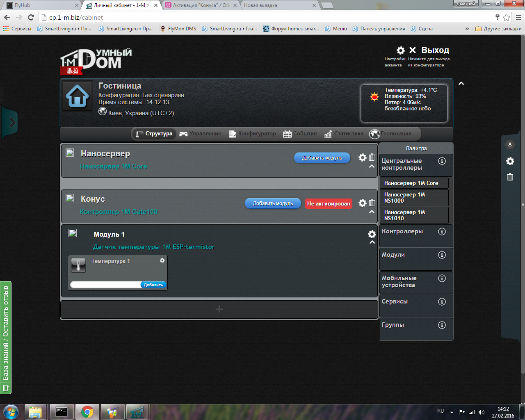Click info icon for Контроллеры palette group
Viewport: 525px width, 420px height.
442,231
